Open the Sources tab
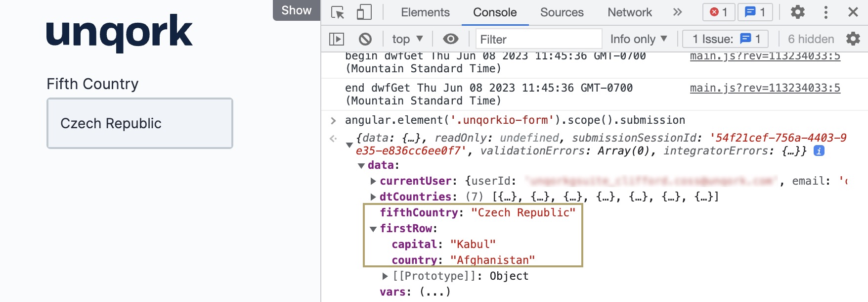The height and width of the screenshot is (302, 868). pyautogui.click(x=562, y=12)
